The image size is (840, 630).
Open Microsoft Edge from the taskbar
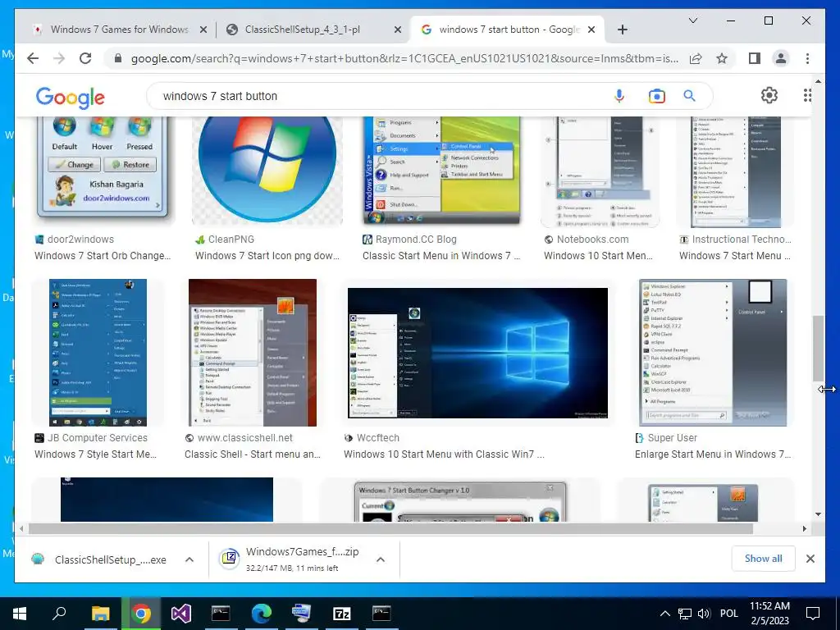[262, 614]
